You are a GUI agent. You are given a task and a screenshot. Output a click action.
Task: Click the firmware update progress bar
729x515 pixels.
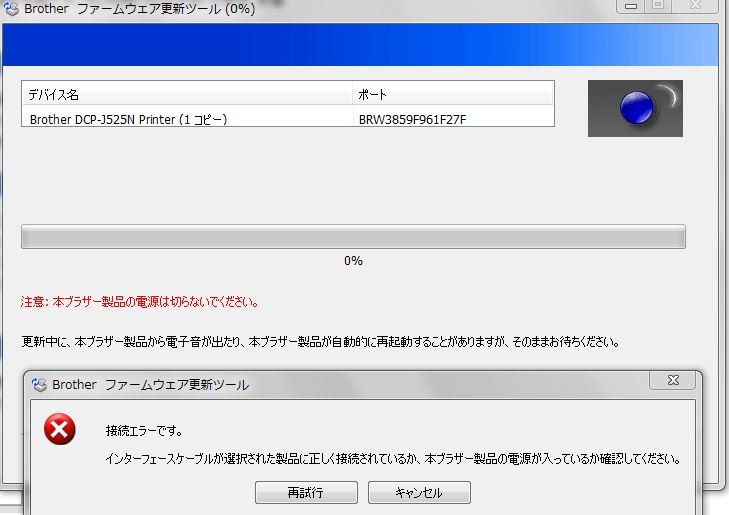[353, 237]
